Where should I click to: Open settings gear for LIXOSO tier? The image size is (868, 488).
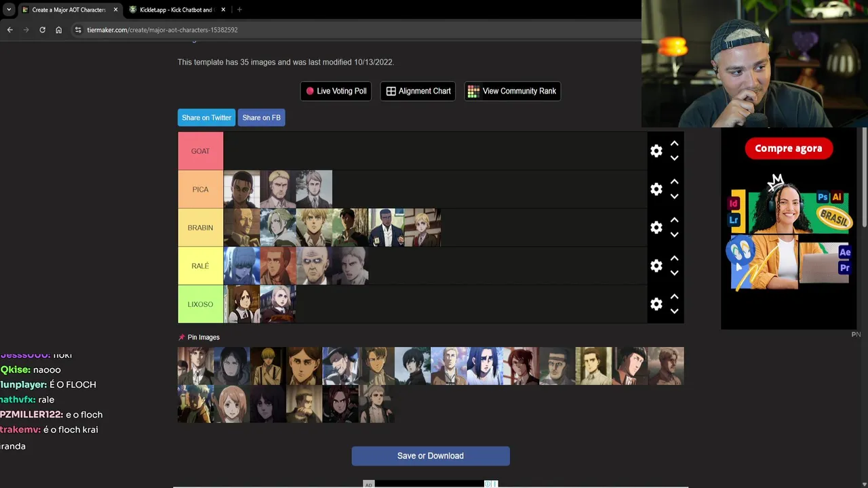click(656, 304)
